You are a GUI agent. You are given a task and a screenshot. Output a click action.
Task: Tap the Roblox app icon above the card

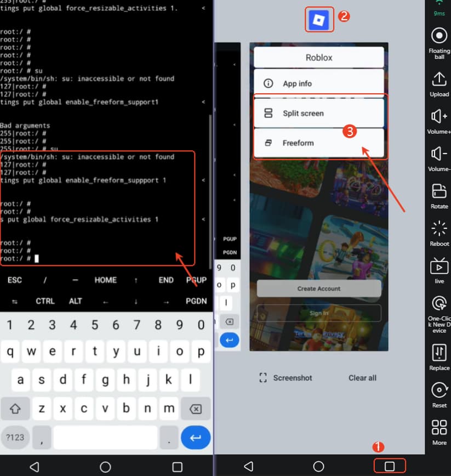click(x=319, y=19)
